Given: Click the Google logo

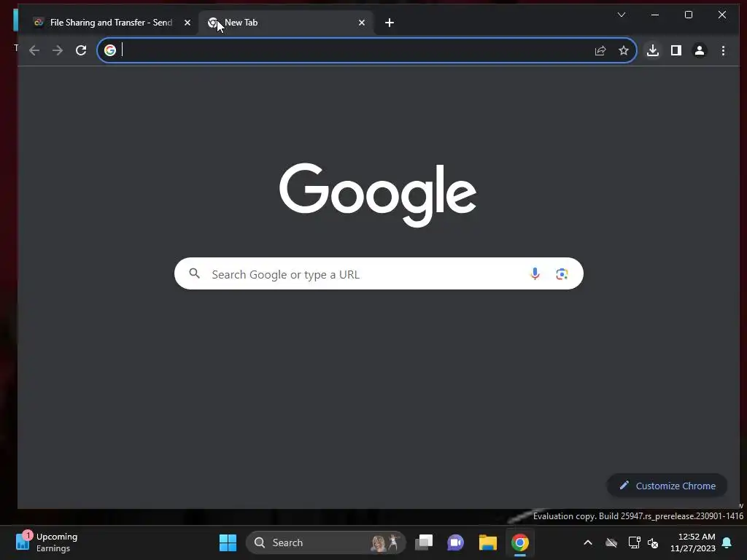Looking at the screenshot, I should pos(378,194).
